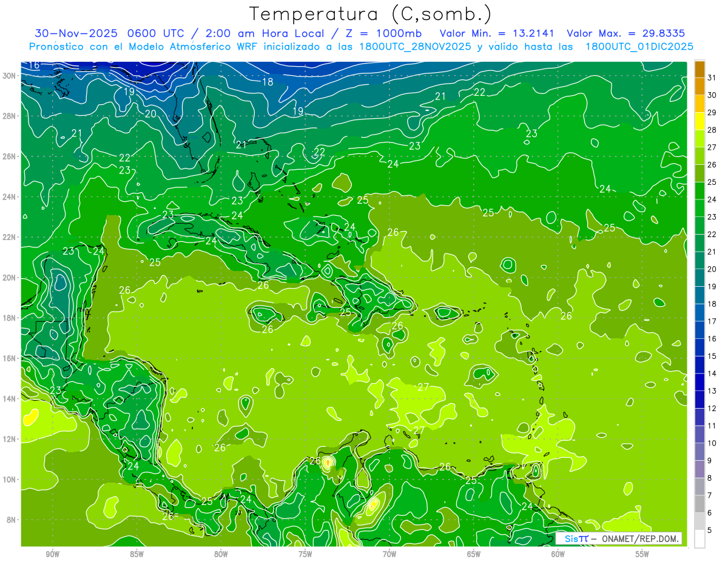Select the 'Valor Max. = 29.8335' text
The image size is (728, 562).
[x=627, y=33]
